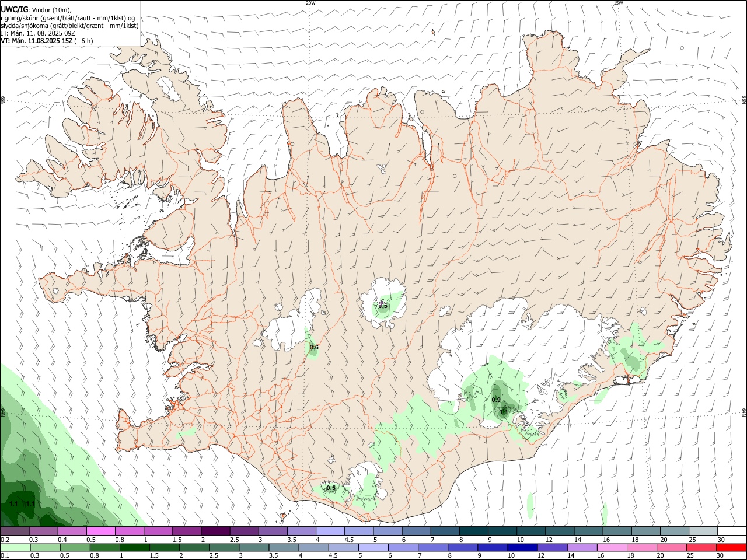Click the 0.6 precipitation value on the map
747x560 pixels.
(314, 348)
